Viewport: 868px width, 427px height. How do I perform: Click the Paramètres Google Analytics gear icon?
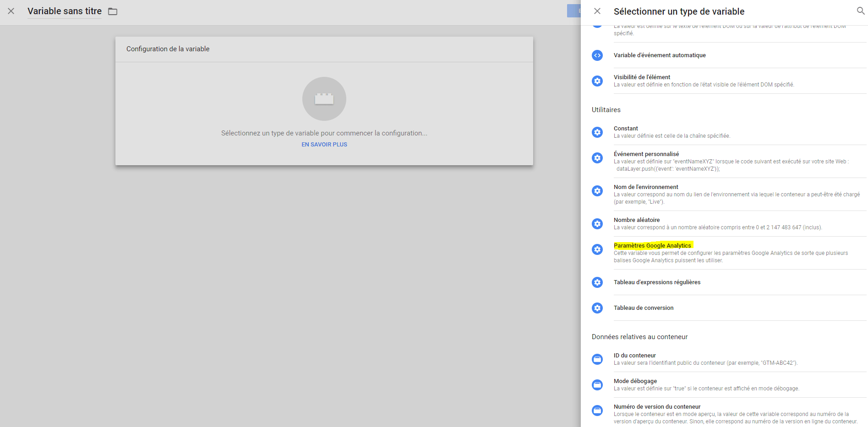tap(597, 249)
